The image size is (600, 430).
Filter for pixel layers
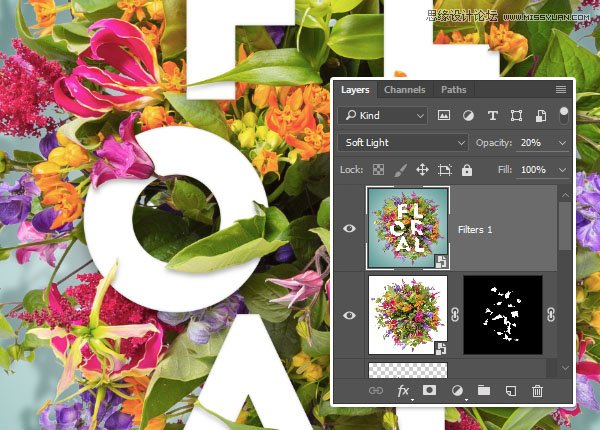443,115
